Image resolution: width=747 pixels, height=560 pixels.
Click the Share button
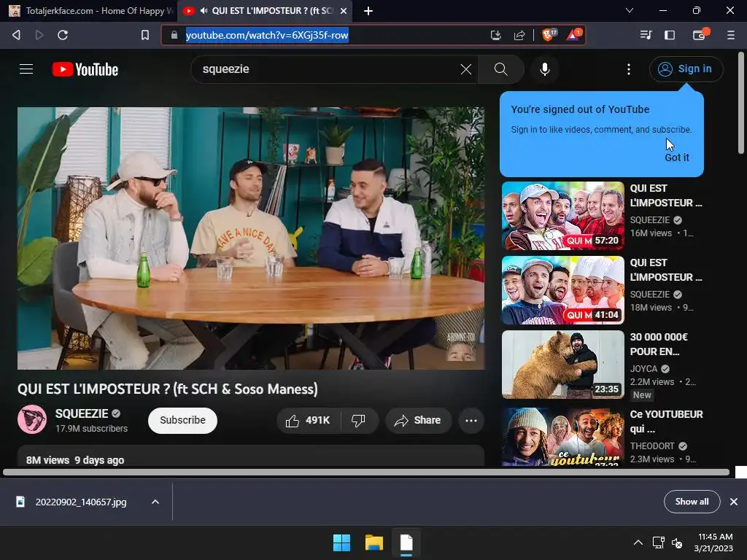418,421
